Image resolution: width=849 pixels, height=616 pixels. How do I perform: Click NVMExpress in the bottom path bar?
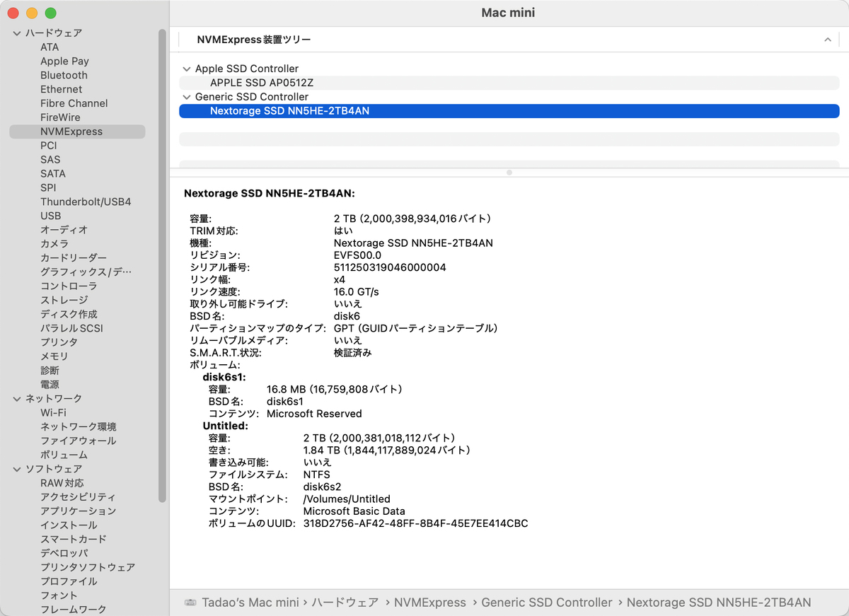pos(429,603)
